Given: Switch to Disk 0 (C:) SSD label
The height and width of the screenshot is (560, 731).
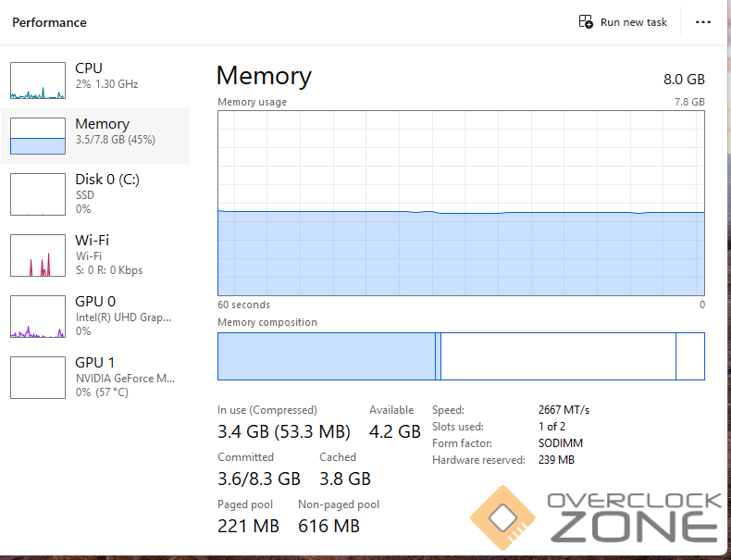Looking at the screenshot, I should click(x=107, y=180).
